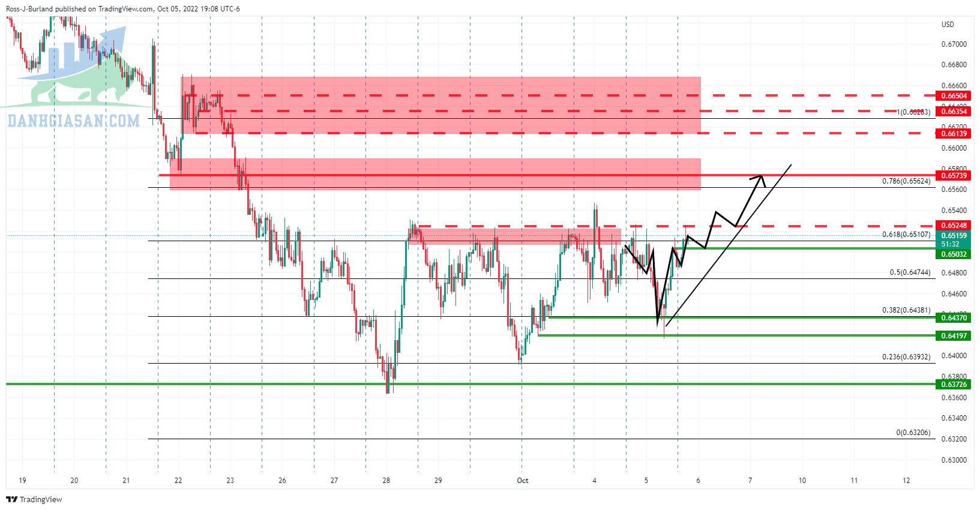Click the green 0.64197 price tag
Image resolution: width=980 pixels, height=510 pixels.
tap(954, 336)
